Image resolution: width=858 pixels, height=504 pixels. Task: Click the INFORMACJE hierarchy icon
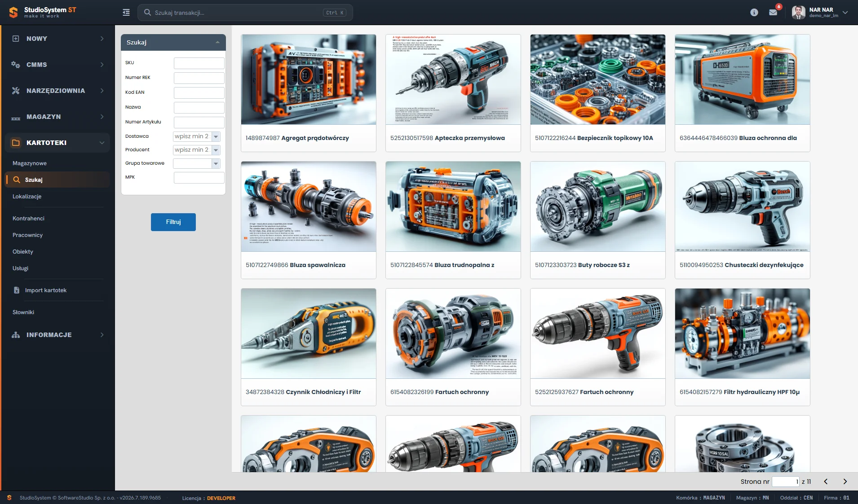tap(16, 335)
